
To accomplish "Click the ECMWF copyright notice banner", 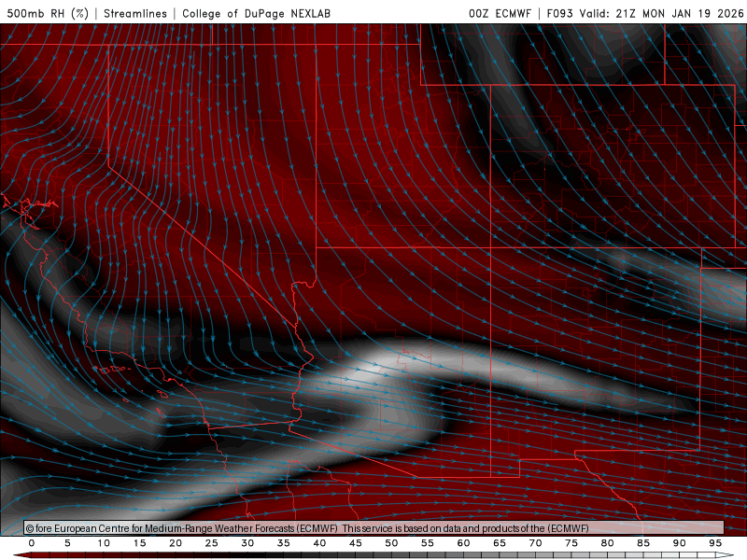I will click(373, 528).
